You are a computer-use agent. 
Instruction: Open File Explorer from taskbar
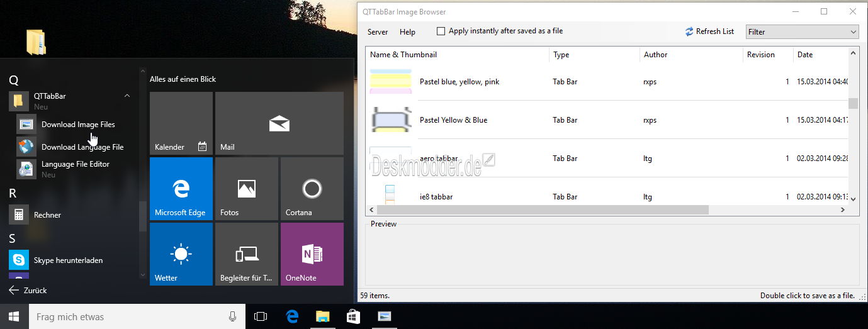click(x=322, y=316)
